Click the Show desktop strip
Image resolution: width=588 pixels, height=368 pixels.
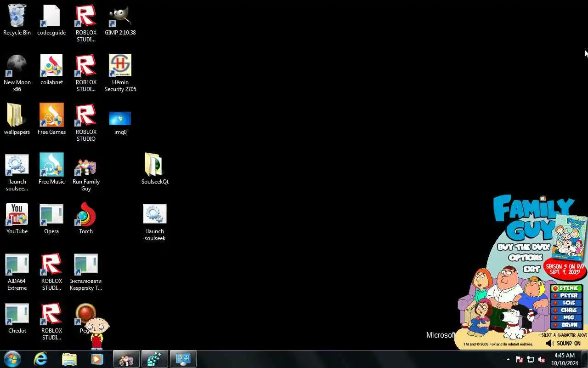(585, 359)
